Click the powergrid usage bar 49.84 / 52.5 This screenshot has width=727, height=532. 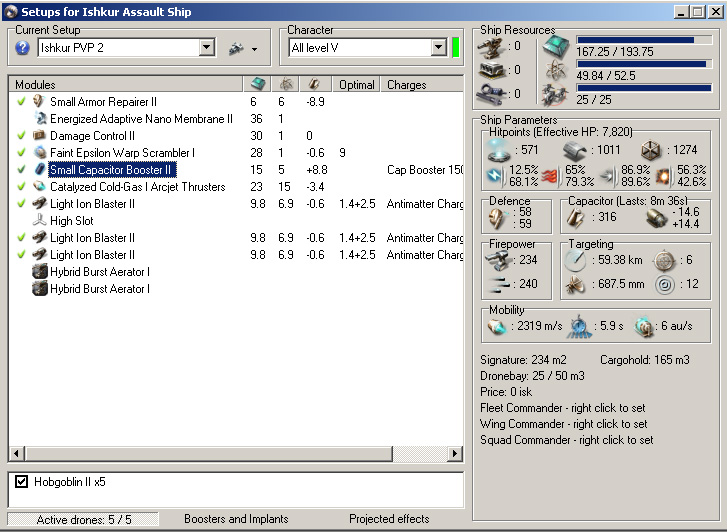(644, 64)
